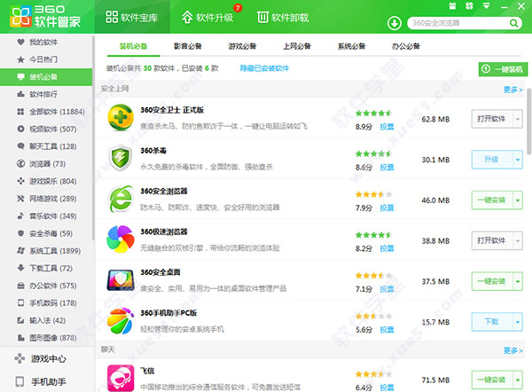Click the 360极速浏览器 colorful icon
The height and width of the screenshot is (392, 532).
pyautogui.click(x=121, y=239)
